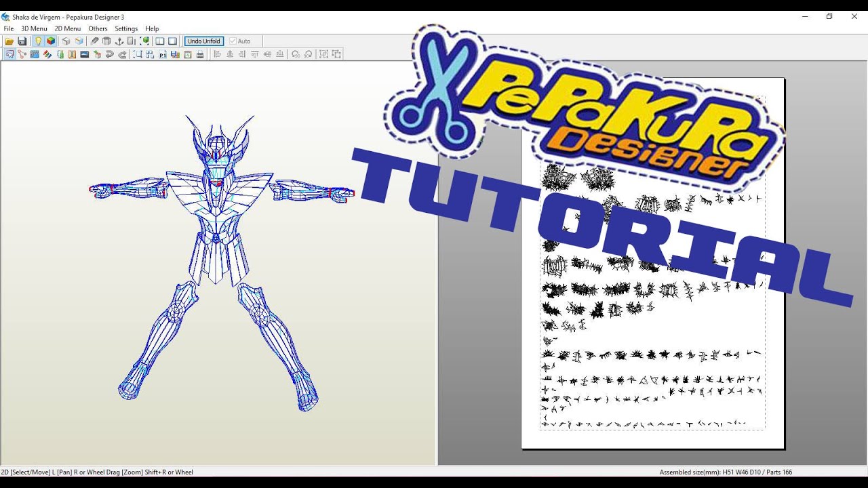Select the multicolor stripes color tool
Viewport: 868px width, 488px height.
[x=47, y=54]
